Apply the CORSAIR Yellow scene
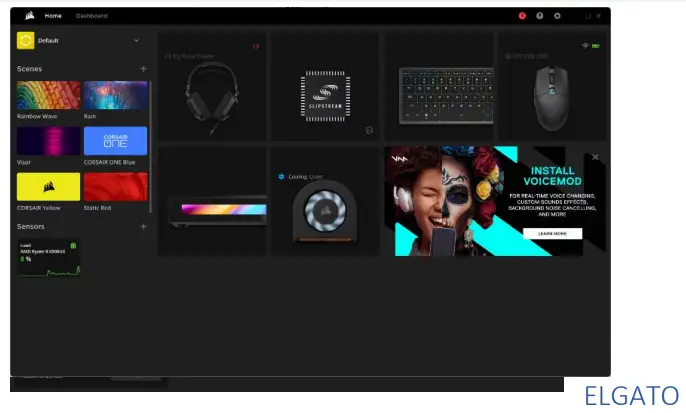The height and width of the screenshot is (413, 686). point(49,187)
